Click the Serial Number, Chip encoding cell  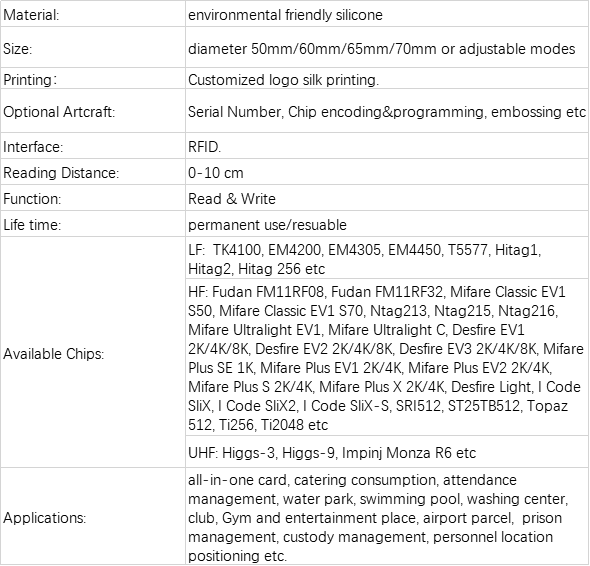point(387,111)
